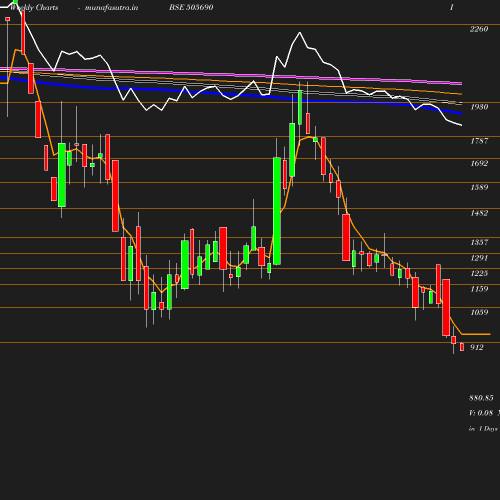Click the 1357 price axis label
The width and height of the screenshot is (500, 500).
(479, 242)
